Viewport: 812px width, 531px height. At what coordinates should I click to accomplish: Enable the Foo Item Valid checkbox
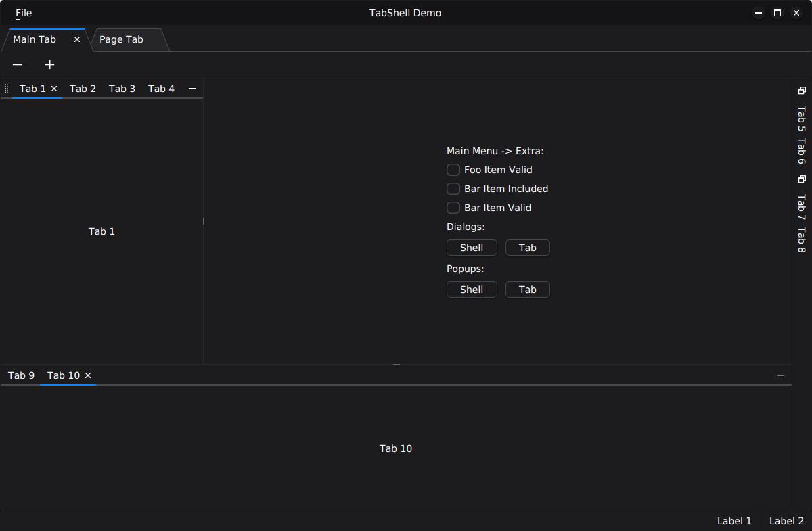click(453, 170)
